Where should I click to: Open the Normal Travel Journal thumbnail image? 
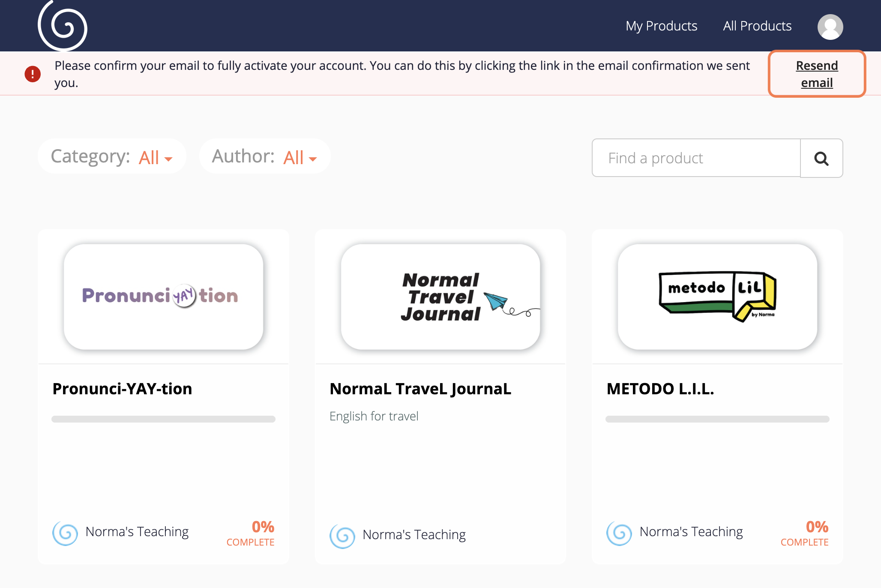[440, 297]
